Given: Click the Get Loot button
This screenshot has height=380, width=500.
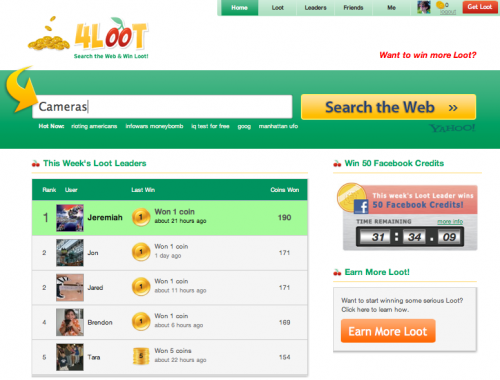Looking at the screenshot, I should pos(479,7).
